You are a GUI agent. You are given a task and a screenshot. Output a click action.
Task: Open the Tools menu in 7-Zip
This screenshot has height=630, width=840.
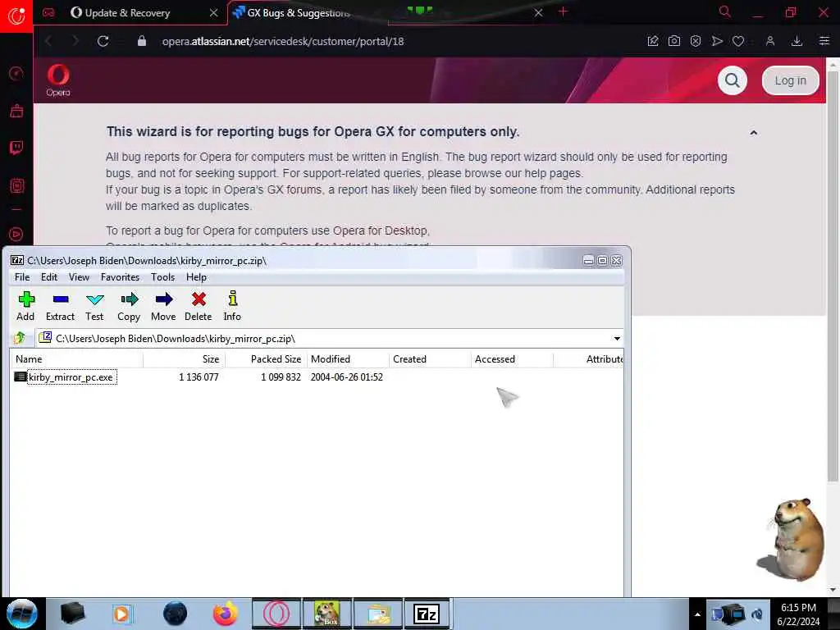[162, 277]
